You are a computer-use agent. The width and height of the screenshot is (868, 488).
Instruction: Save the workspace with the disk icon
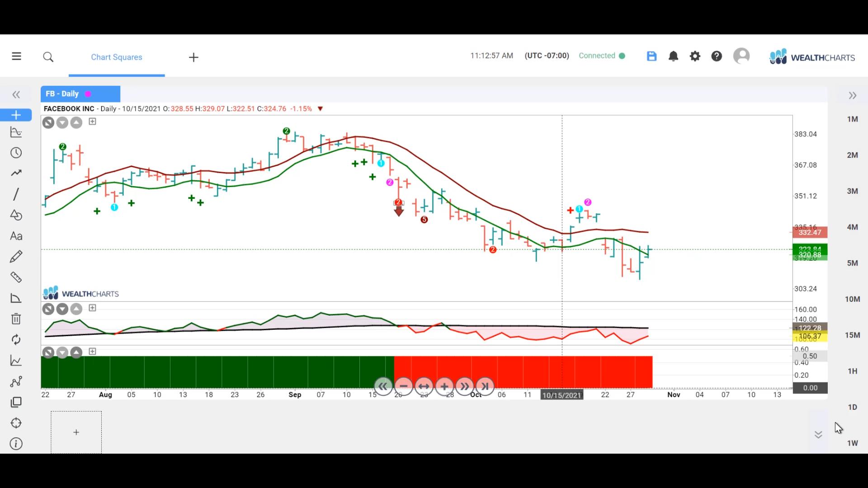651,56
